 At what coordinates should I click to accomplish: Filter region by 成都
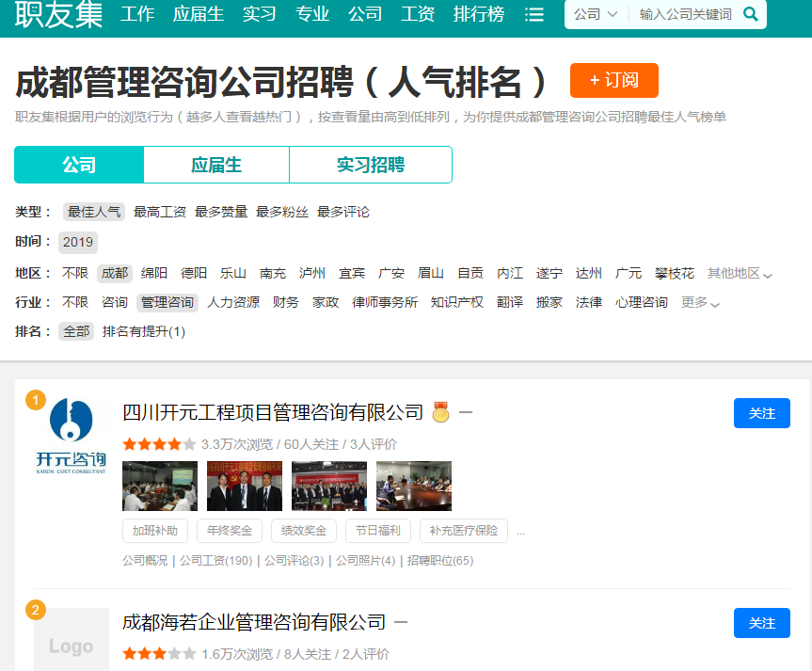coord(115,274)
